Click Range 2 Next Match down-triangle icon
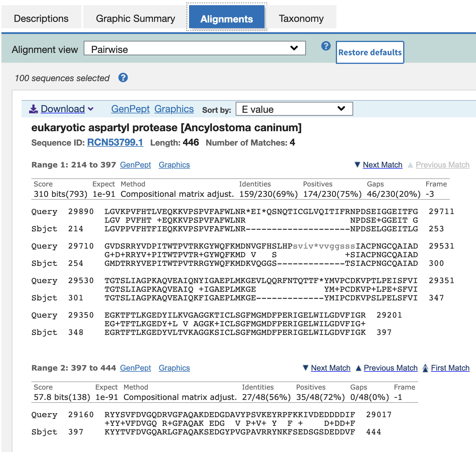This screenshot has height=452, width=476. 306,368
